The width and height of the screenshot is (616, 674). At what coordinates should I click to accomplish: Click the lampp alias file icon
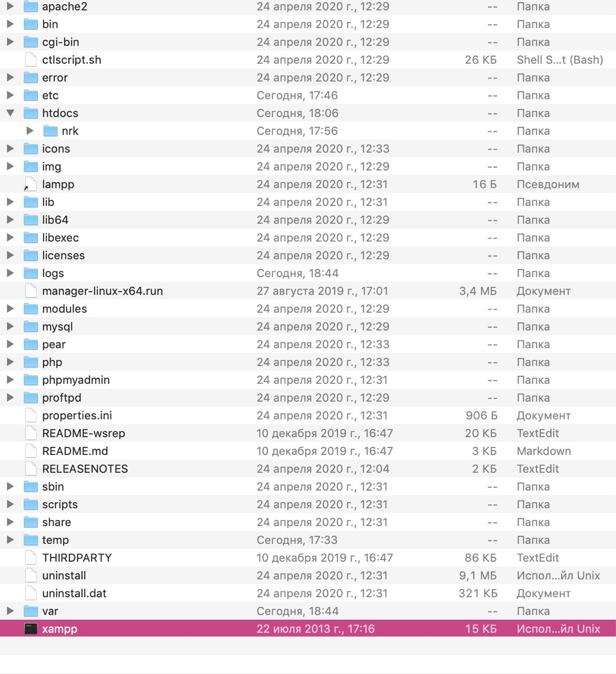tap(31, 184)
